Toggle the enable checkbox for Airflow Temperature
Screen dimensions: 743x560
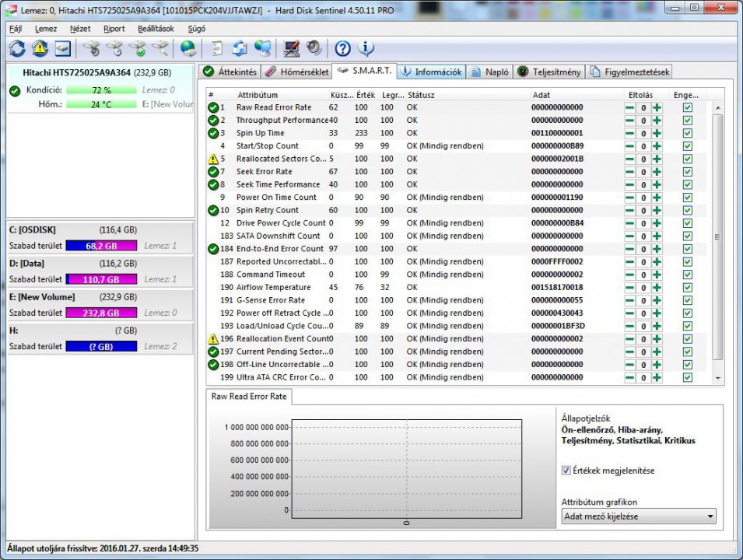coord(688,288)
